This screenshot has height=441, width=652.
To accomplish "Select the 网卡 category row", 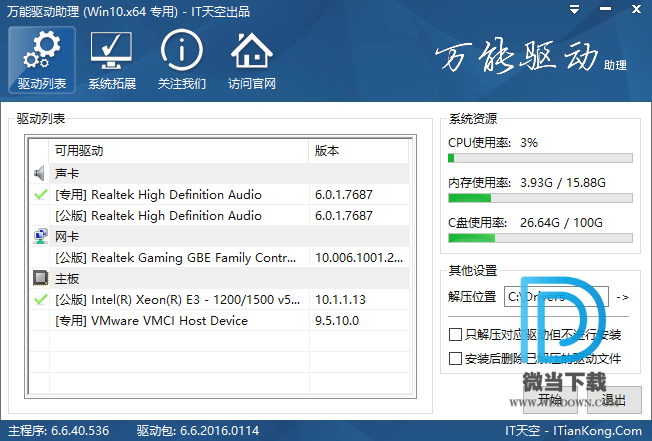I will [x=219, y=237].
